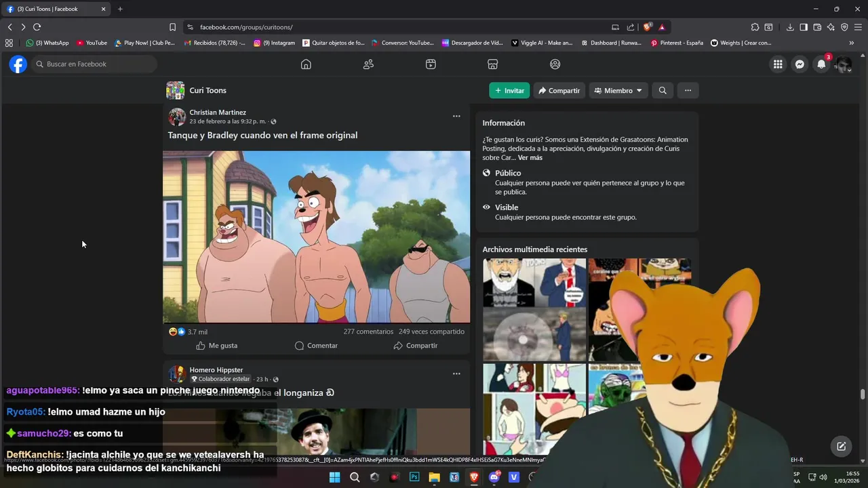The height and width of the screenshot is (488, 868).
Task: Open Discord from the taskbar
Action: pyautogui.click(x=494, y=477)
